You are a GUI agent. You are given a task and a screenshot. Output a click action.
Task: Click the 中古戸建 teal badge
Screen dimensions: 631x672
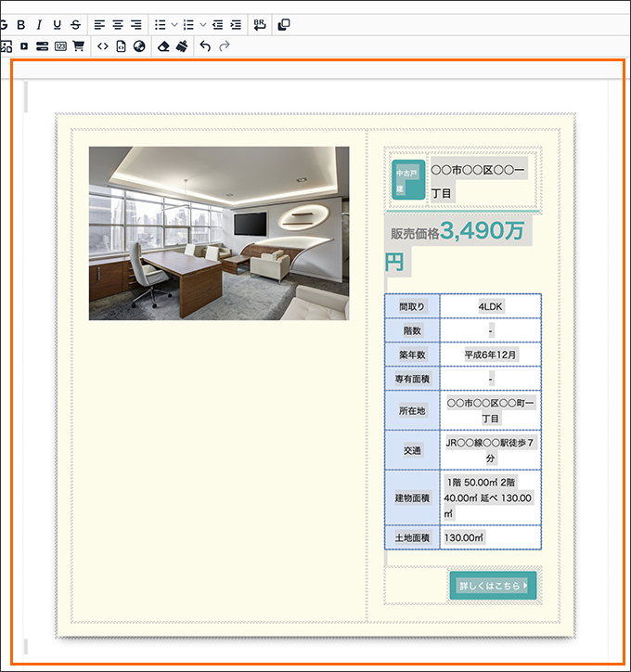point(408,180)
